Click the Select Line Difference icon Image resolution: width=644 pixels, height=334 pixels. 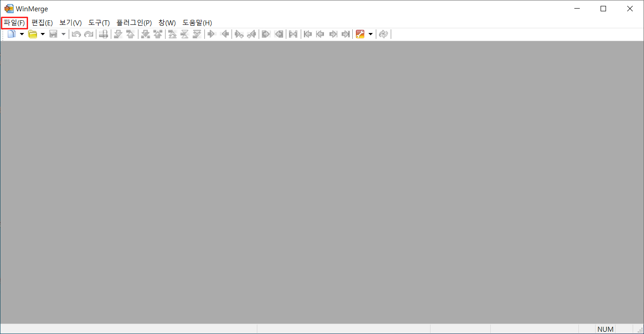click(x=103, y=34)
